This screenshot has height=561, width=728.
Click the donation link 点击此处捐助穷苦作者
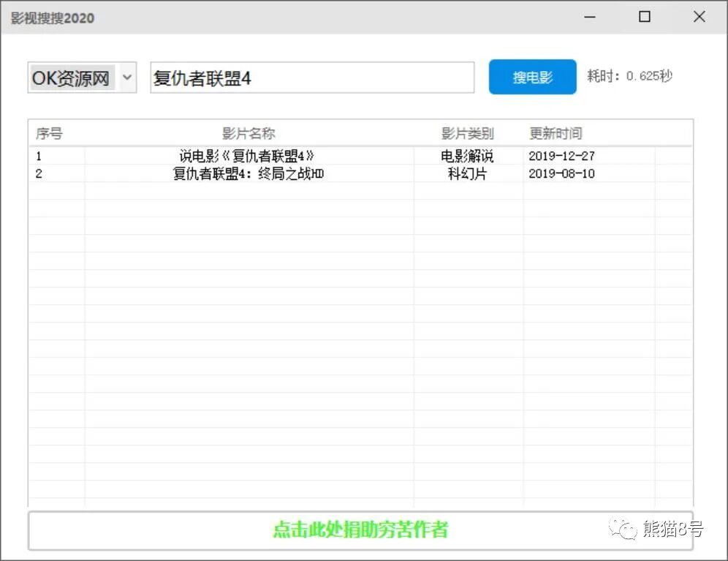point(360,531)
